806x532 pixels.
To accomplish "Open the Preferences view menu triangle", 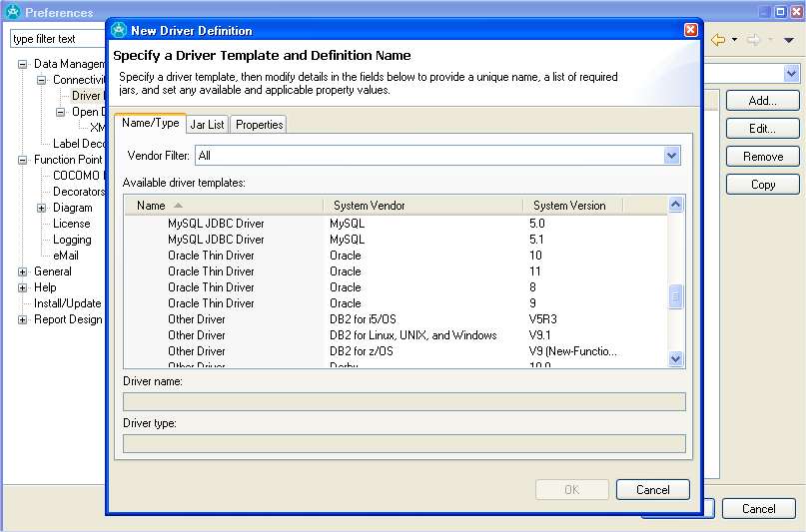I will pyautogui.click(x=789, y=40).
